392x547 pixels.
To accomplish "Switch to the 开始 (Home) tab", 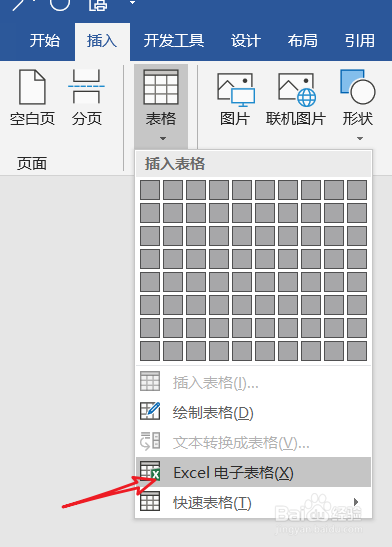I will (45, 41).
